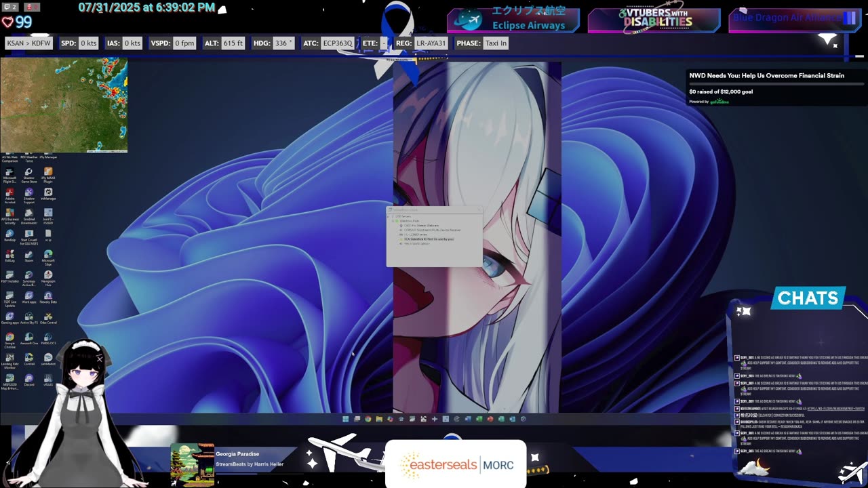
Task: Open Microsoft Edge desktop shortcut
Action: (x=48, y=258)
